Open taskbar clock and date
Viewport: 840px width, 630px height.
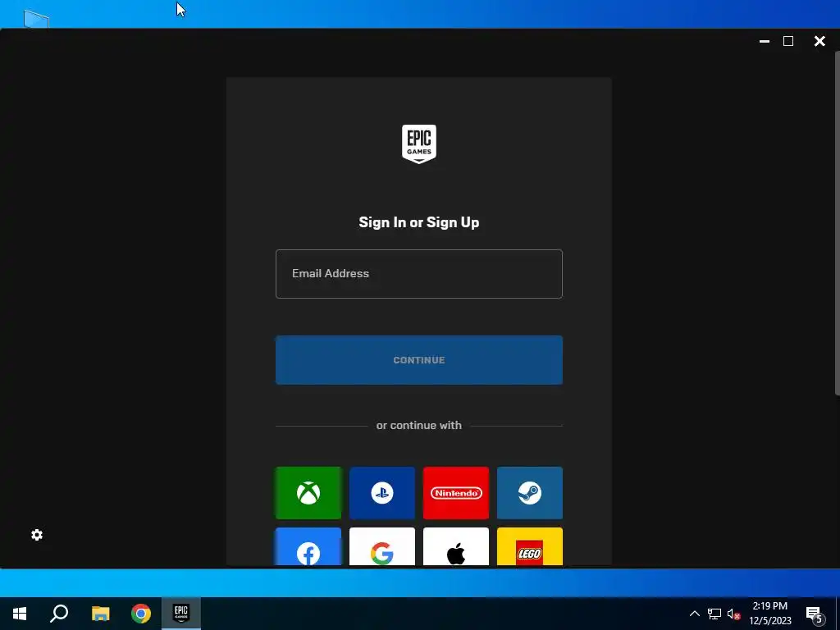770,614
